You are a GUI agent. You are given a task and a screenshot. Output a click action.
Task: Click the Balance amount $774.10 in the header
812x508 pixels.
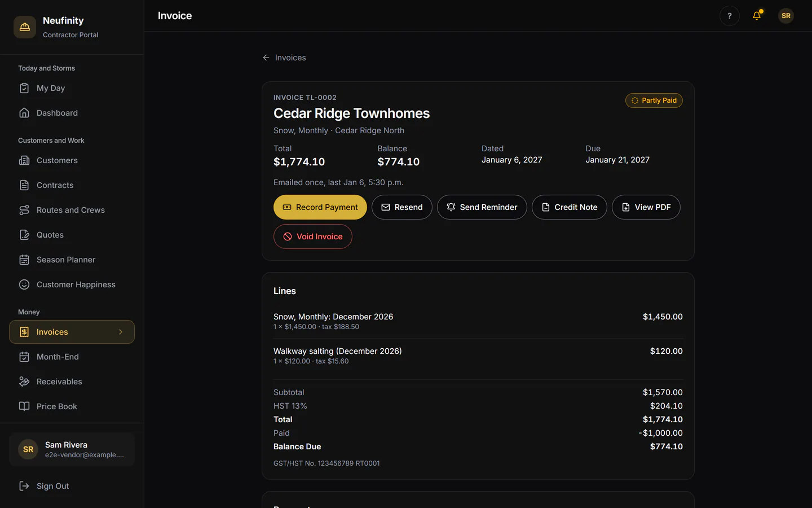(x=399, y=162)
